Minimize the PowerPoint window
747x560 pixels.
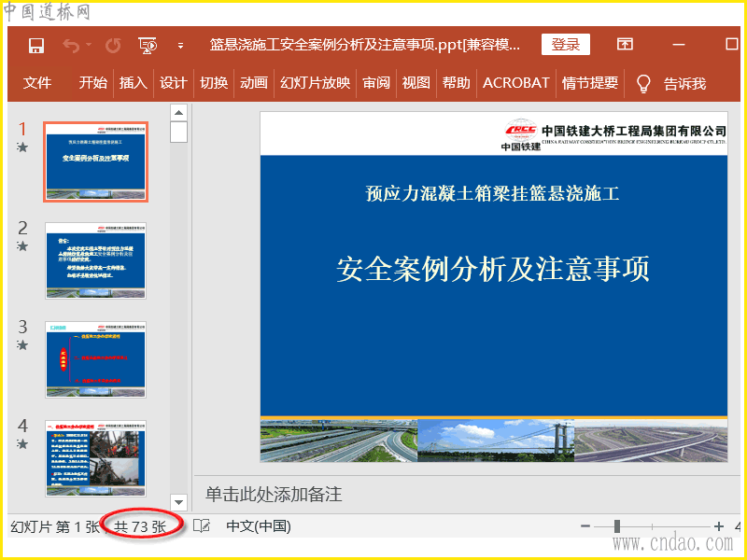tap(679, 45)
